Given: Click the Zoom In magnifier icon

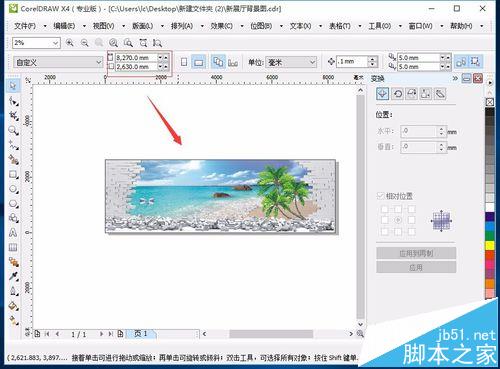Looking at the screenshot, I should (x=70, y=43).
